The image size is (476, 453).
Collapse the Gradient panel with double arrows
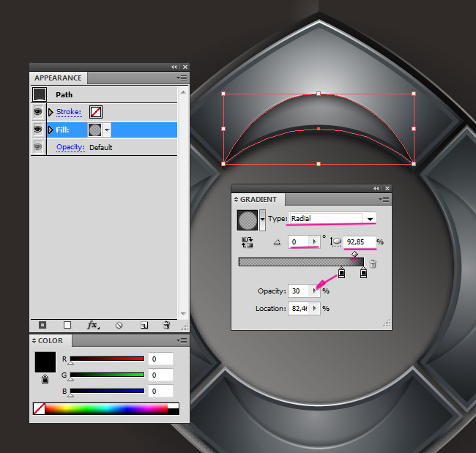point(376,188)
